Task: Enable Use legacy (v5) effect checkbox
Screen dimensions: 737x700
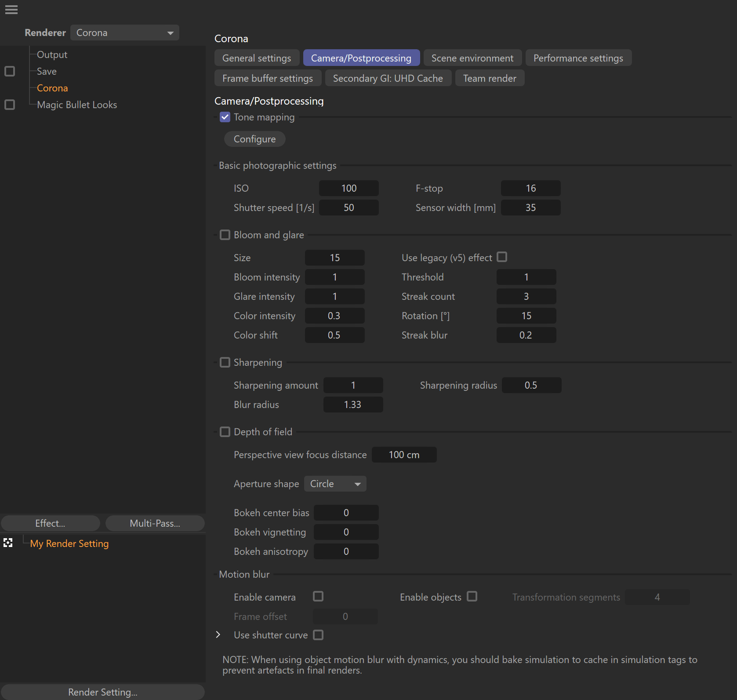Action: click(502, 257)
